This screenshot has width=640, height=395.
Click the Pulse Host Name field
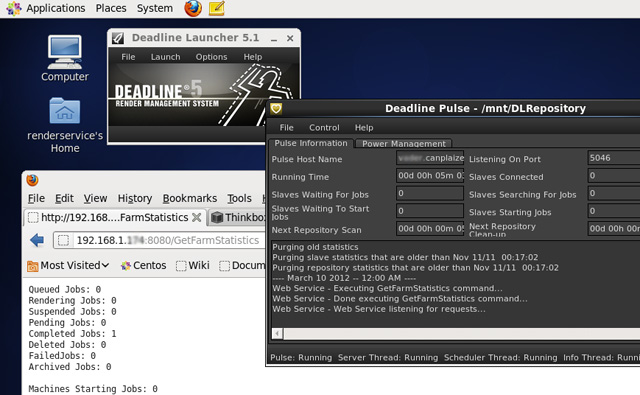coord(430,158)
